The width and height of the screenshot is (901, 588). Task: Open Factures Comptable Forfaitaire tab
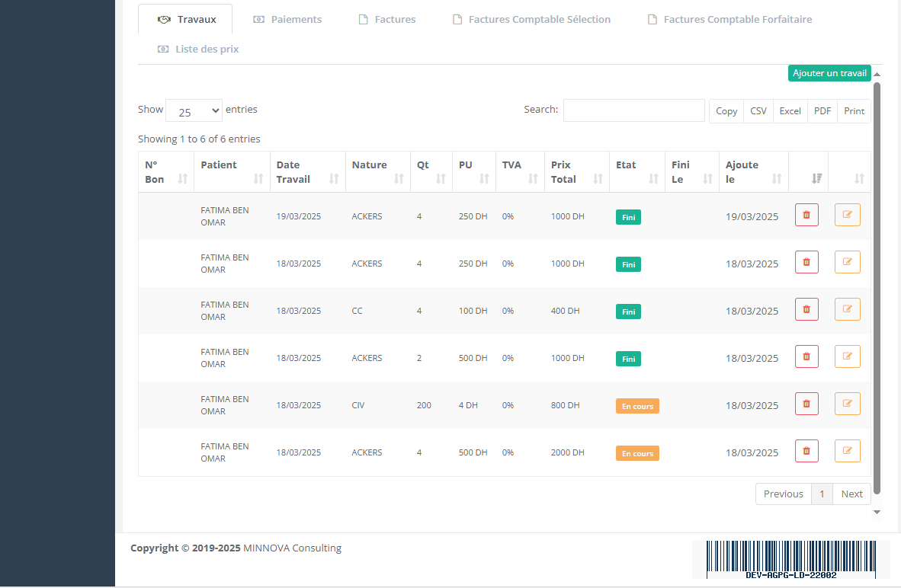(x=729, y=19)
